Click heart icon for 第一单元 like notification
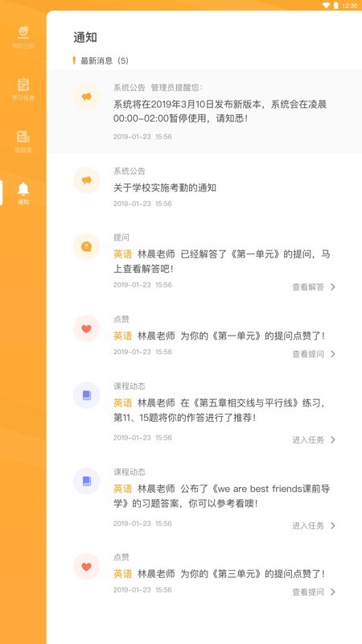The image size is (362, 644). tap(86, 328)
